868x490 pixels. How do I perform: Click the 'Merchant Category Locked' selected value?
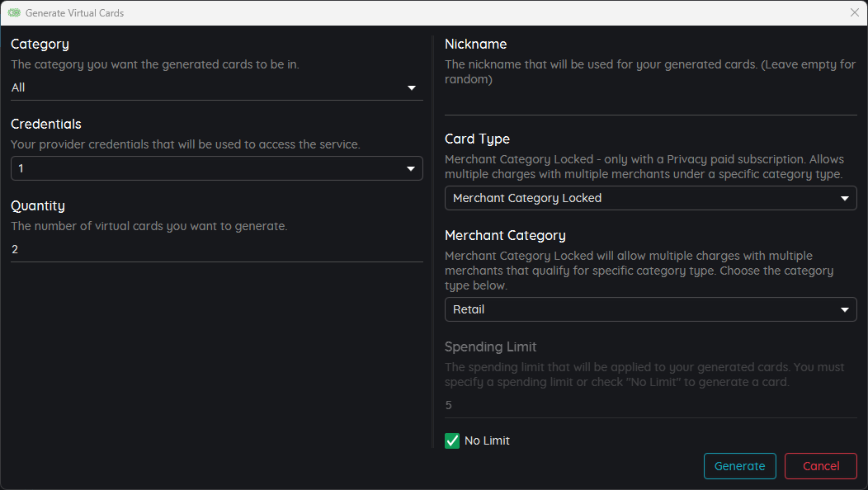pos(527,198)
